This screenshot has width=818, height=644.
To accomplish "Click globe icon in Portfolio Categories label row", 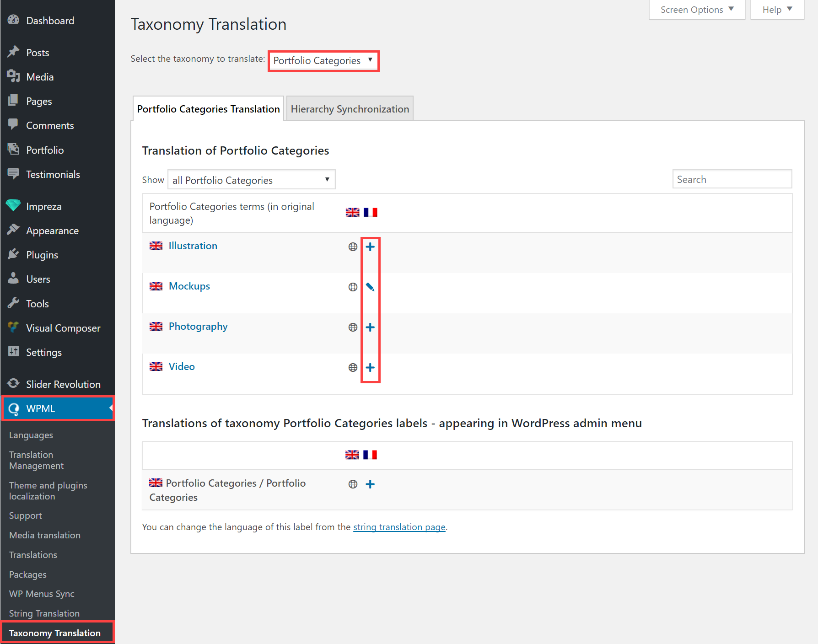I will (x=353, y=484).
